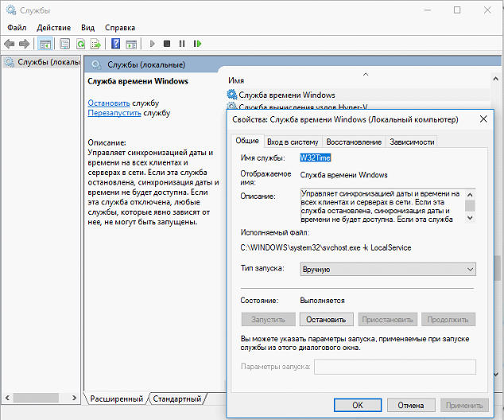Switch to the Зависимости tab
This screenshot has width=504, height=420.
click(412, 142)
